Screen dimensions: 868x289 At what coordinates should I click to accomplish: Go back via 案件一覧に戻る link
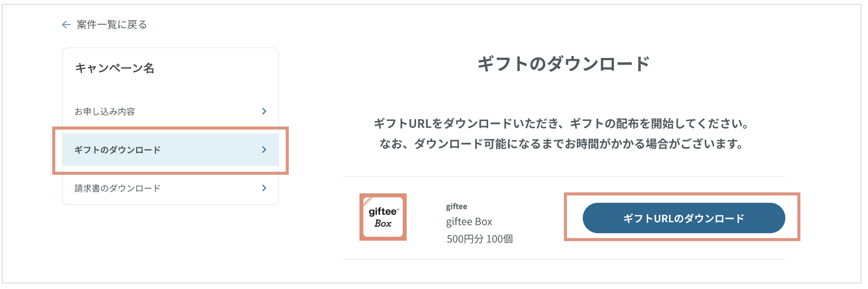pyautogui.click(x=111, y=25)
